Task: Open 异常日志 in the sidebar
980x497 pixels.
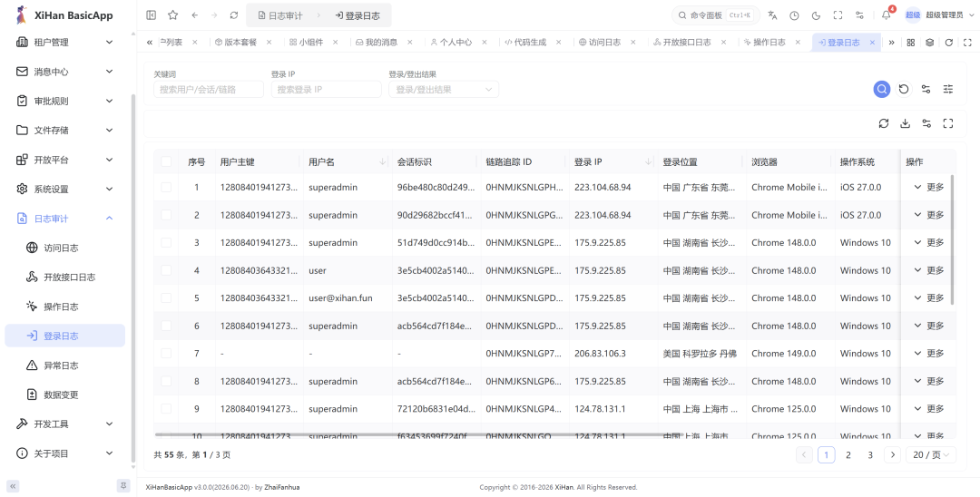Action: click(x=65, y=365)
